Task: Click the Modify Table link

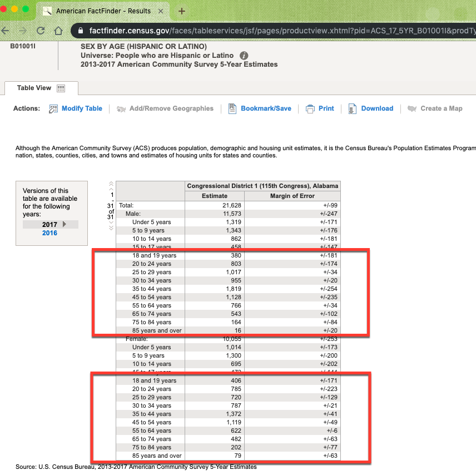Action: [x=82, y=108]
